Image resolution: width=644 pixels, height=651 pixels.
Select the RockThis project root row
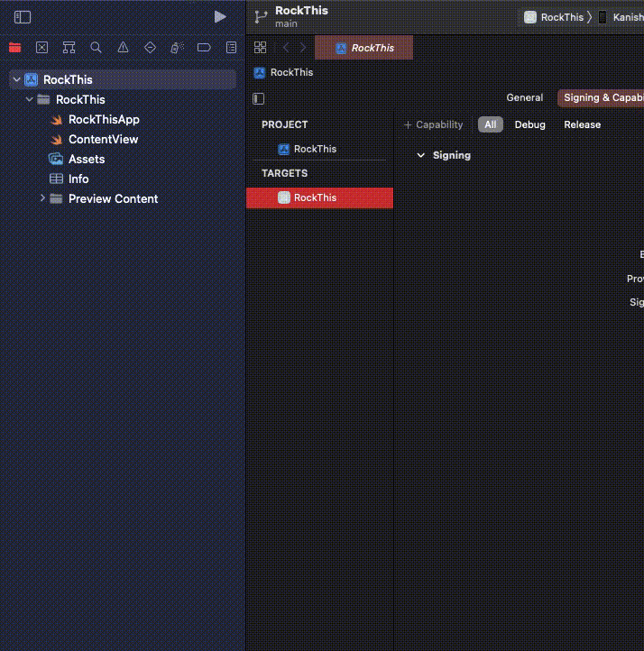(x=123, y=79)
